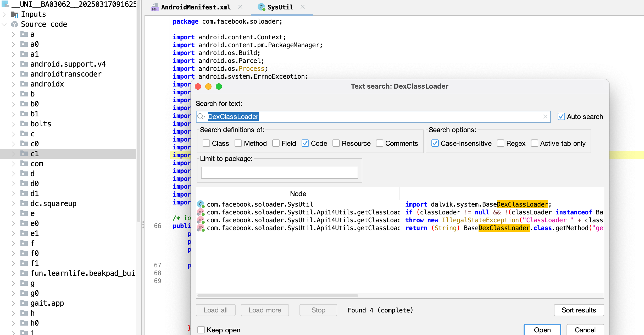Click the AndroidManifest.xml file icon
Image resolution: width=644 pixels, height=335 pixels.
(155, 7)
